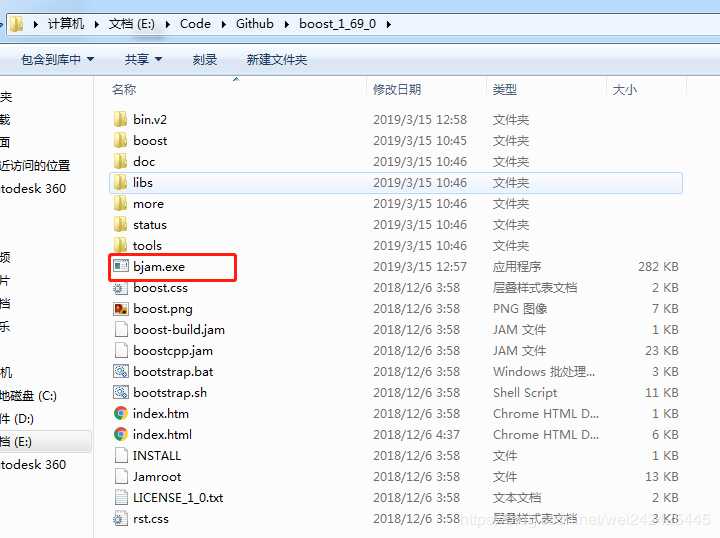Click the Shell Script type of bootstrap.sh
720x538 pixels.
click(x=525, y=392)
